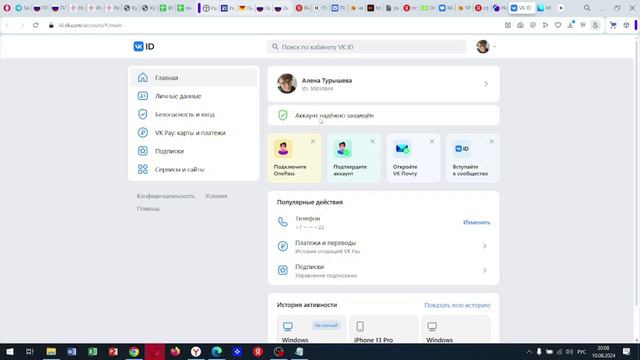Close the Вступайте в сообщество card

pyautogui.click(x=491, y=141)
